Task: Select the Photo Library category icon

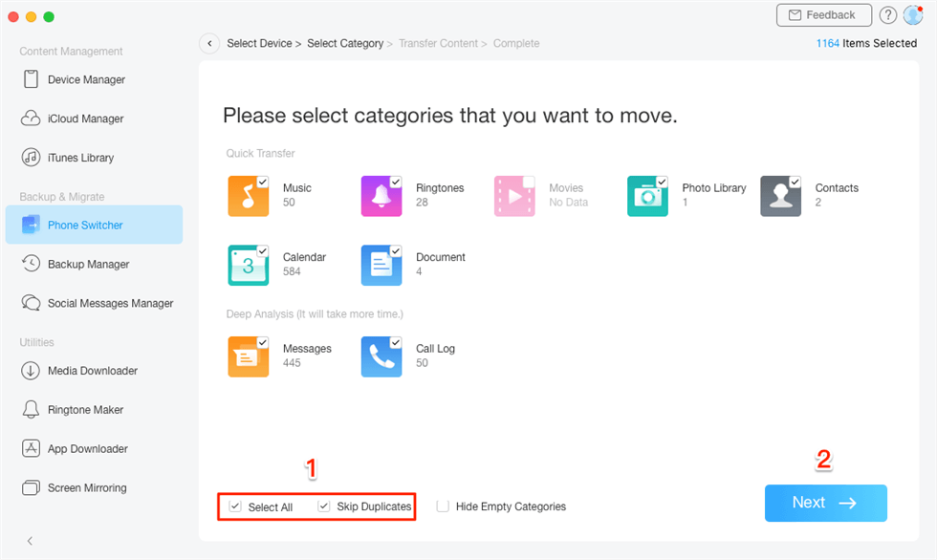Action: (x=647, y=196)
